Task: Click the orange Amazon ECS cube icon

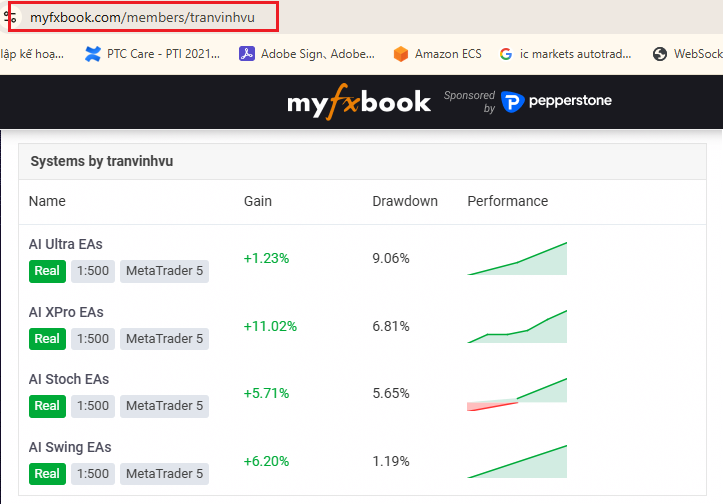Action: 401,54
